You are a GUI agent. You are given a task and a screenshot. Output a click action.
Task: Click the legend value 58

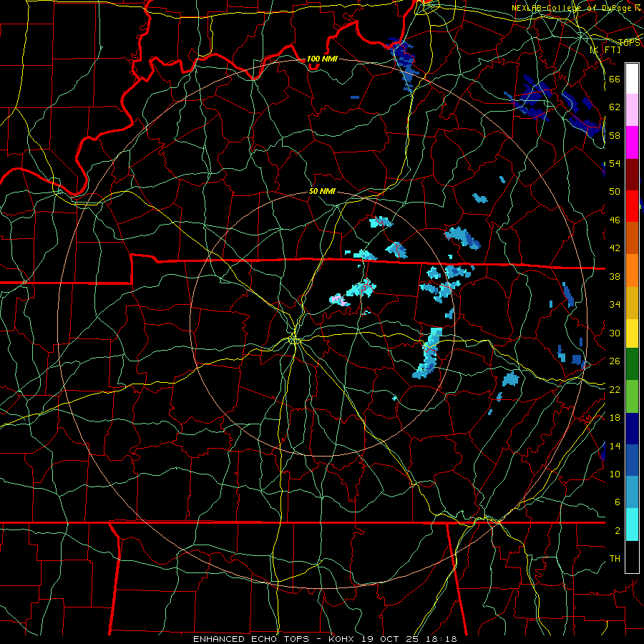[x=615, y=135]
